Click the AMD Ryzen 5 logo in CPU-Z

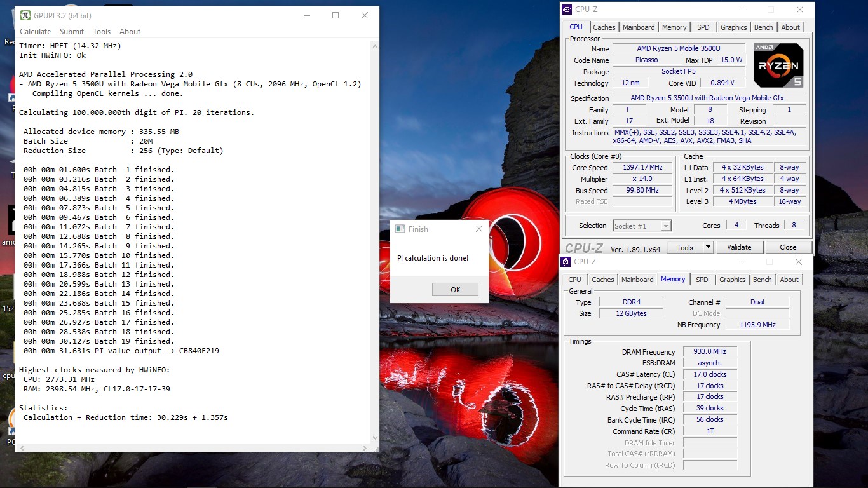pyautogui.click(x=778, y=65)
